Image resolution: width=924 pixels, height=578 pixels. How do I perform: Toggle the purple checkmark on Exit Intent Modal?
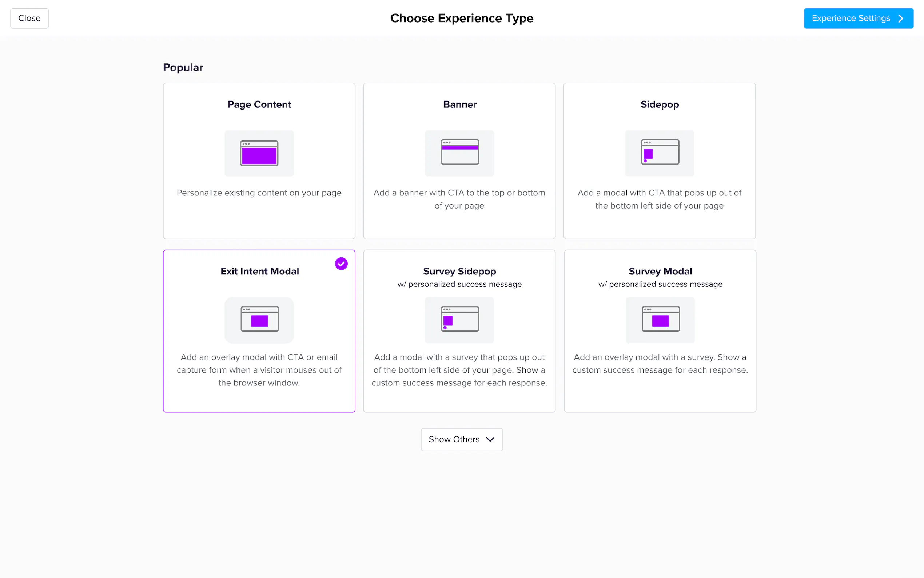[x=341, y=264]
